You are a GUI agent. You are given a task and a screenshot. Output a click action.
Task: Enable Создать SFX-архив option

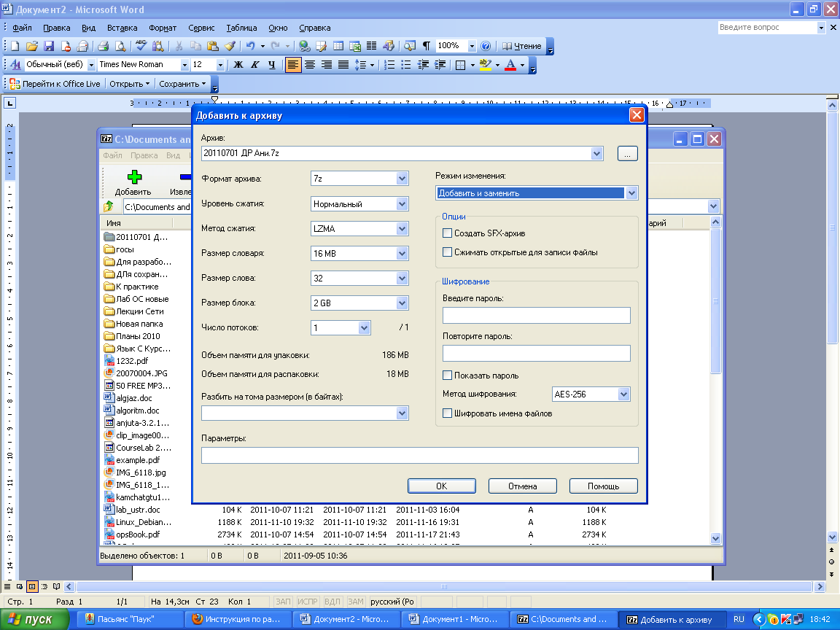[447, 233]
